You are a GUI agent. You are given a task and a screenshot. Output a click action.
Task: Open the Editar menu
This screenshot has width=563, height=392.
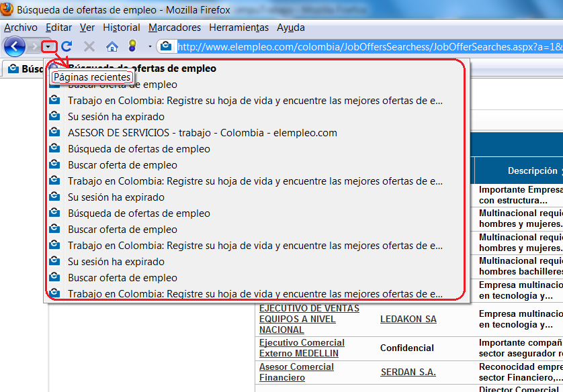(58, 28)
